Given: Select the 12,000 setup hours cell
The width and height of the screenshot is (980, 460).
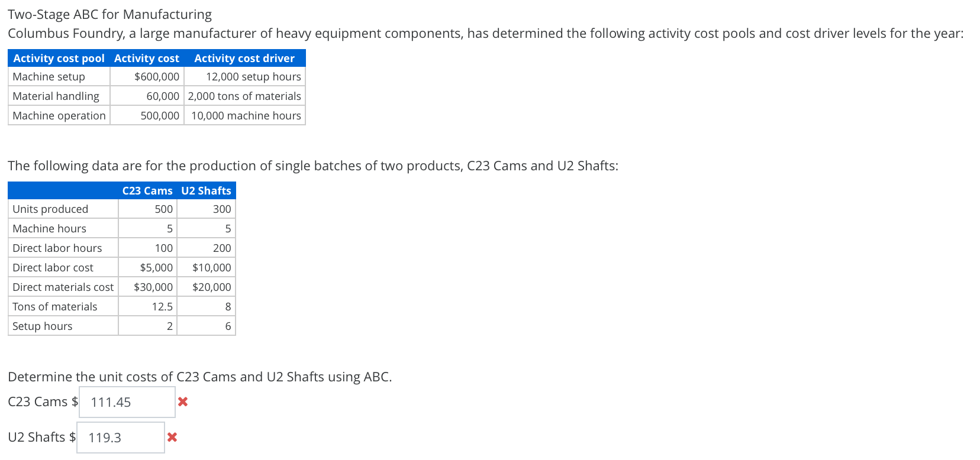Looking at the screenshot, I should tap(244, 77).
